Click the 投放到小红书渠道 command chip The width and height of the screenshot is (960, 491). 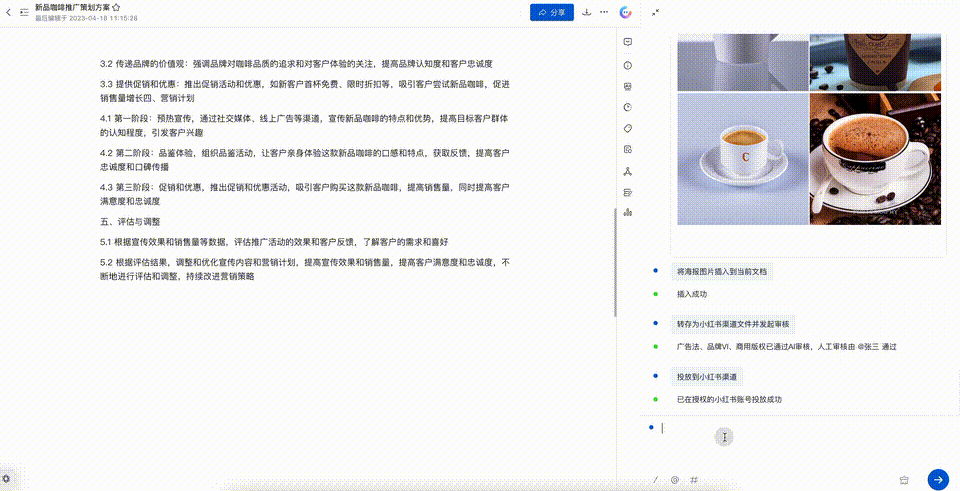click(708, 377)
